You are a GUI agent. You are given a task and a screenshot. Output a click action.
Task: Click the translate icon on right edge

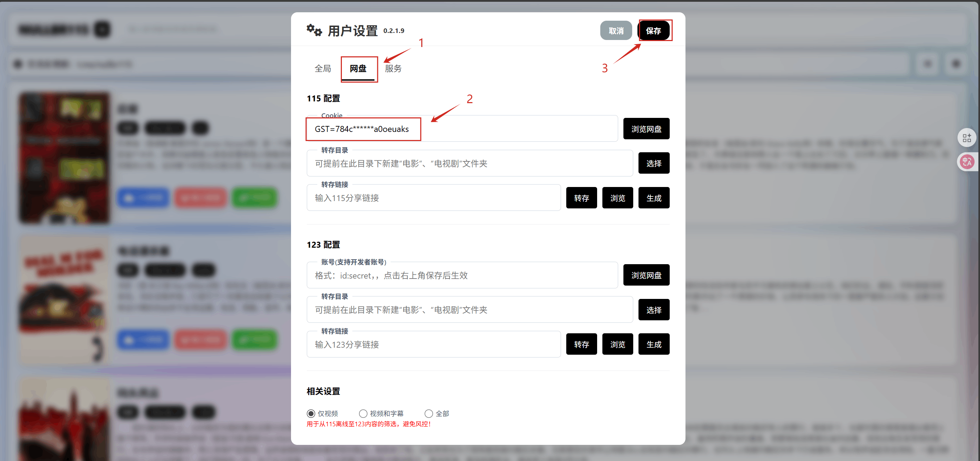[x=967, y=162]
